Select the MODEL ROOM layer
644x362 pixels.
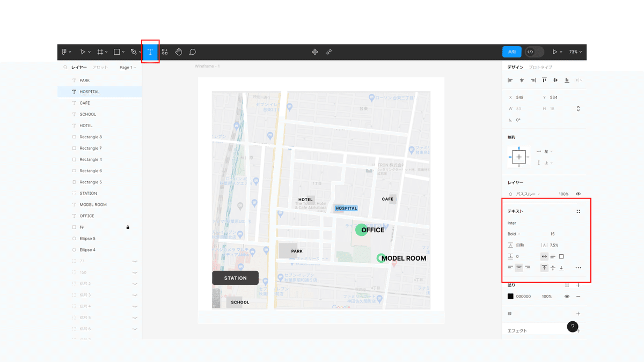[x=100, y=205]
